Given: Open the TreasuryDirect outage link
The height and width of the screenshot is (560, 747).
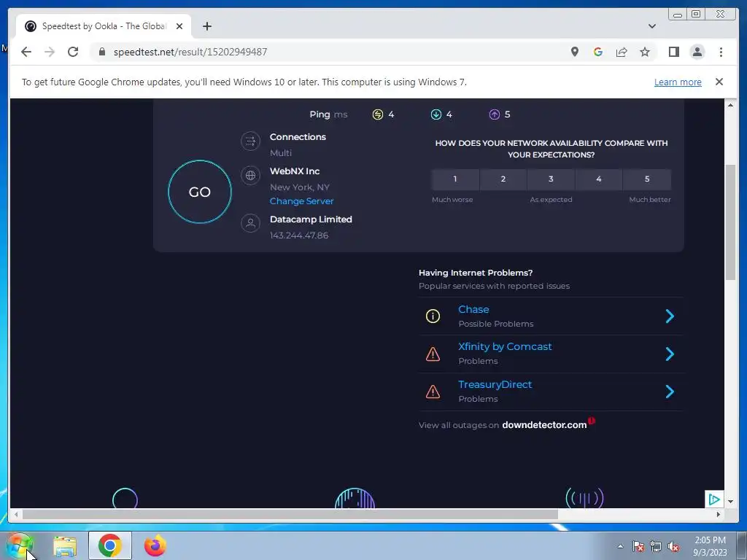Looking at the screenshot, I should 495,384.
